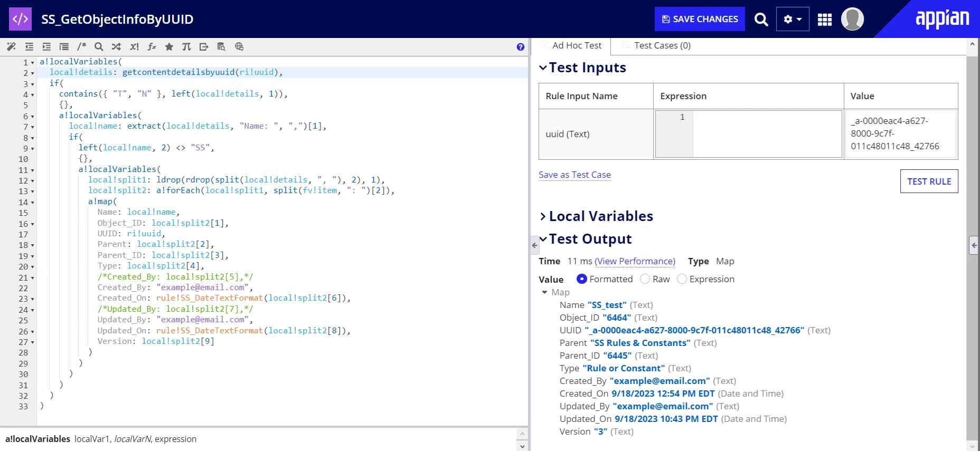Open the search magnifier in the header
The image size is (980, 451).
(x=761, y=20)
